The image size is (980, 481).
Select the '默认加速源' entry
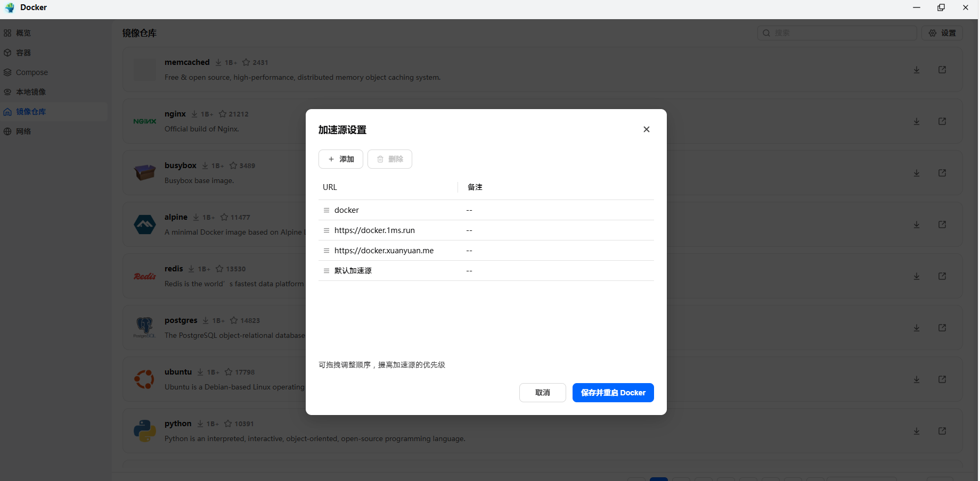click(x=353, y=271)
